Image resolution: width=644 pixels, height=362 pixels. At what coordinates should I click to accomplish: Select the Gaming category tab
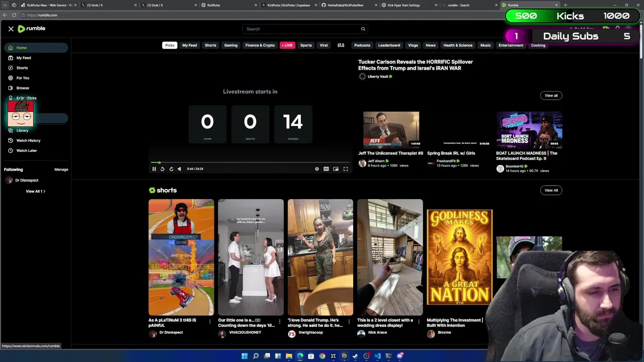[231, 45]
